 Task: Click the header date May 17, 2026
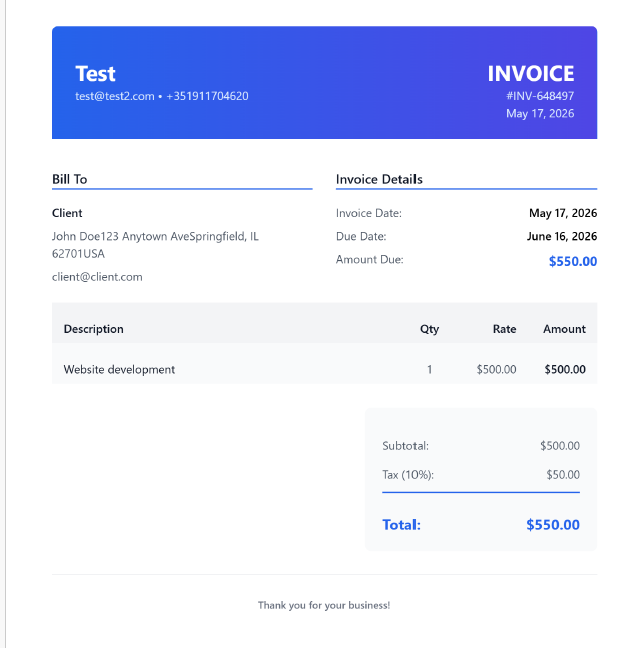coord(540,114)
